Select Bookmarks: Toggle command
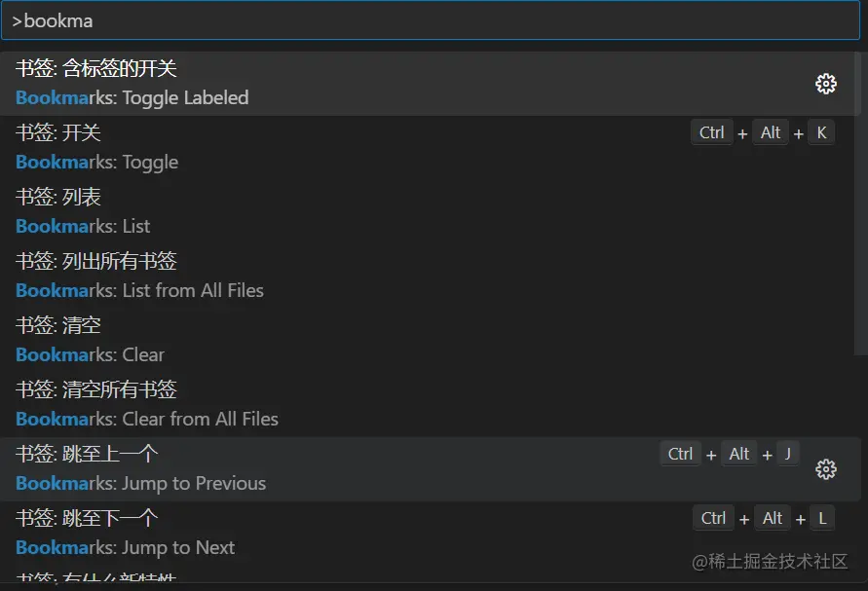 click(x=292, y=148)
